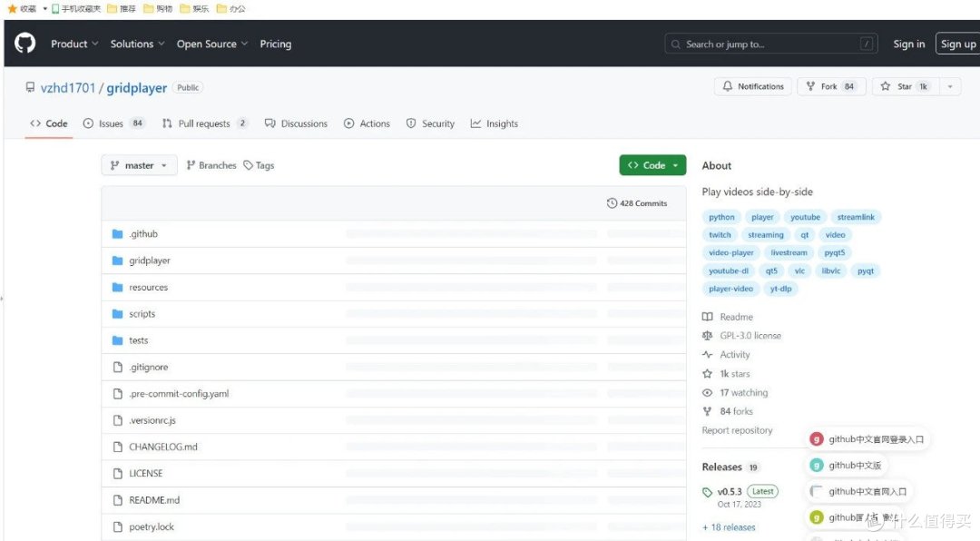Open the gridplayer folder
The width and height of the screenshot is (980, 541).
coord(150,261)
